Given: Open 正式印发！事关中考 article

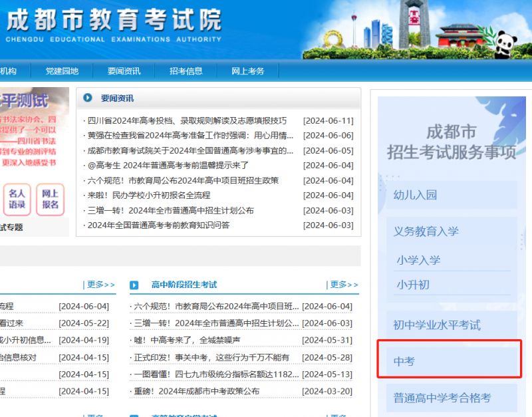Looking at the screenshot, I should coord(211,357).
